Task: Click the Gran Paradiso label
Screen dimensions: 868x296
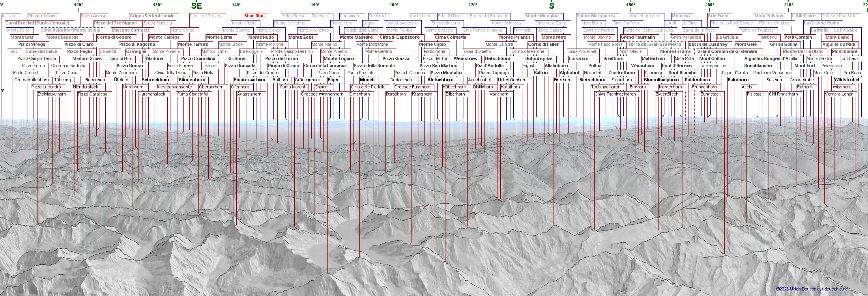Action: (x=686, y=37)
